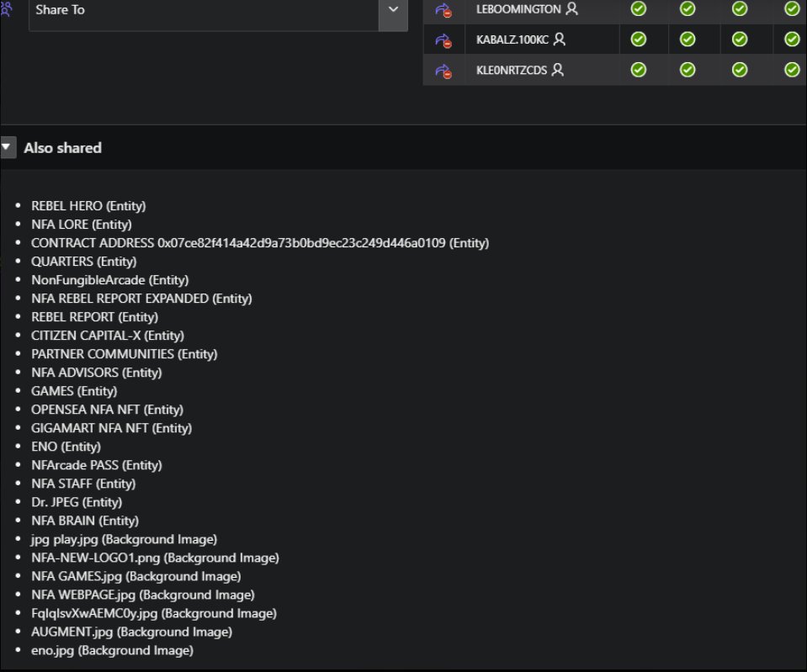
Task: Click OPENSEA NFA NFT (Entity) item
Action: pyautogui.click(x=107, y=410)
